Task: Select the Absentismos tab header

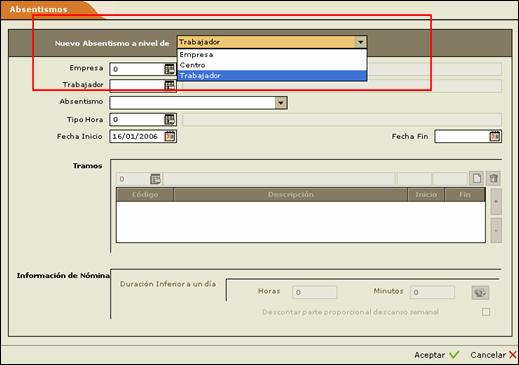Action: pyautogui.click(x=38, y=10)
